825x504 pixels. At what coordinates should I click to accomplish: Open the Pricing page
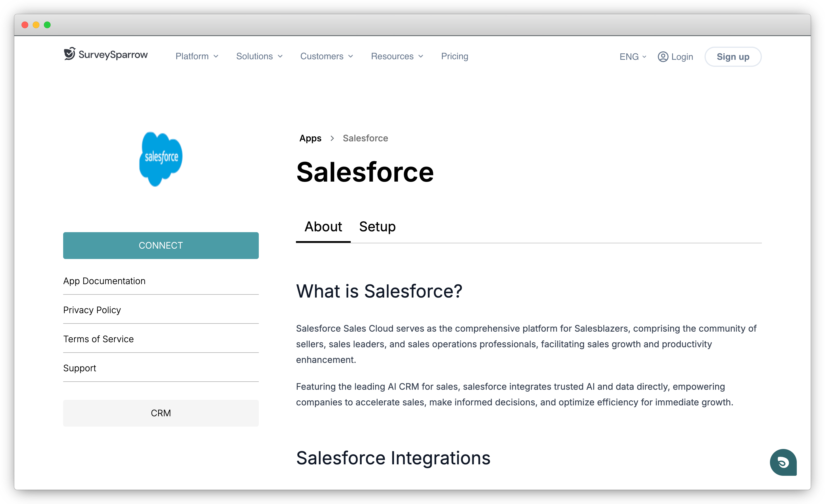[x=454, y=56]
